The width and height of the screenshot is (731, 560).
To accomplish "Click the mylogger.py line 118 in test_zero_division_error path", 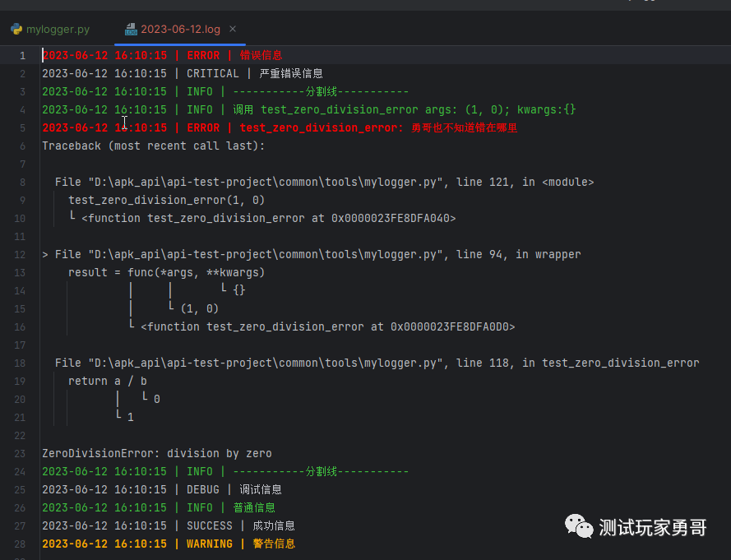I will click(377, 363).
